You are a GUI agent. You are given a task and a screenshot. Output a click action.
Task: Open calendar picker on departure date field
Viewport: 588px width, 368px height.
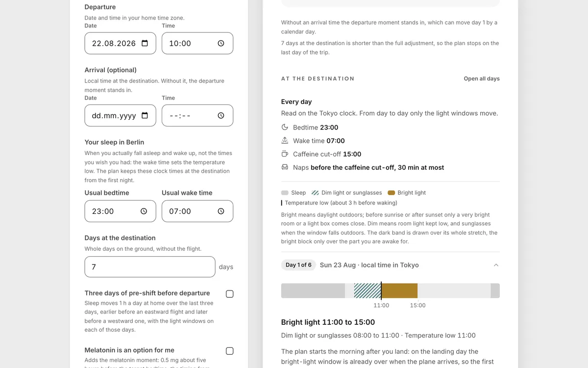(x=145, y=43)
